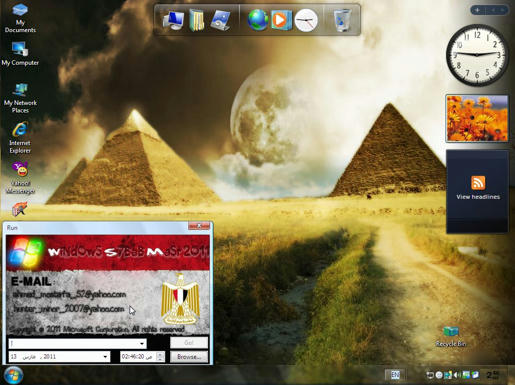Open the computer monitor icon in the dock
Screen dimensions: 515x385
click(x=173, y=20)
